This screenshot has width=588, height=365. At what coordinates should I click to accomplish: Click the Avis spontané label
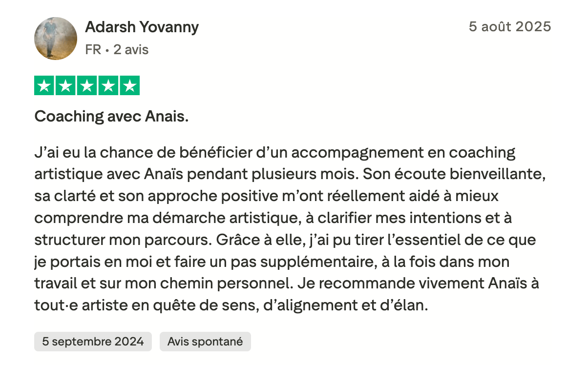[205, 342]
